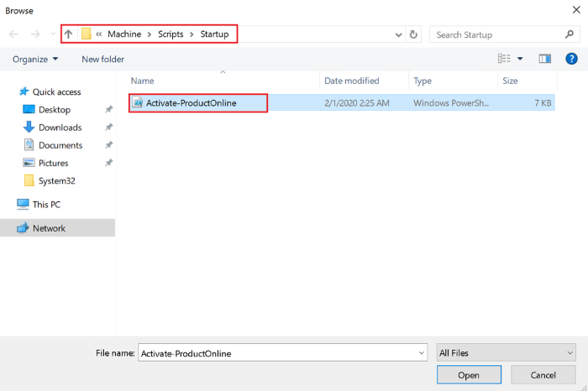Click the search magnifier icon
Image resolution: width=588 pixels, height=391 pixels.
tap(569, 34)
